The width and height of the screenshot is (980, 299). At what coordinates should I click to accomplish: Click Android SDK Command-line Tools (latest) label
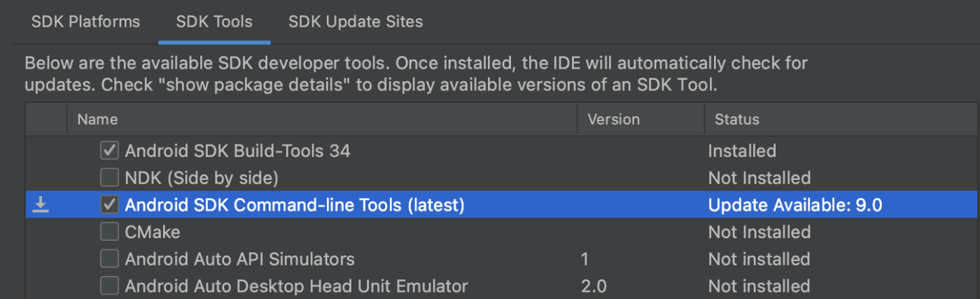click(x=295, y=205)
